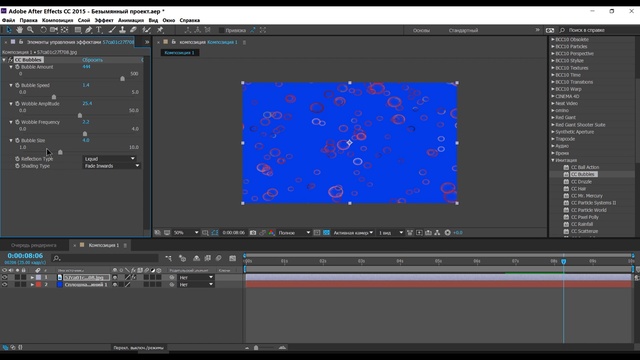640x360 pixels.
Task: Toggle Wobble Amplitude stopwatch
Action: [x=17, y=104]
